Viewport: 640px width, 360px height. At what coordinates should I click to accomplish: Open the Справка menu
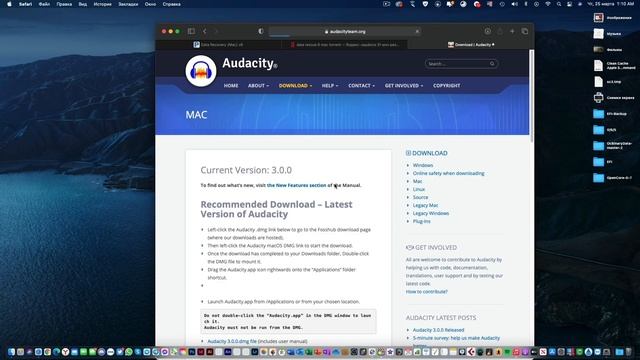coord(171,4)
